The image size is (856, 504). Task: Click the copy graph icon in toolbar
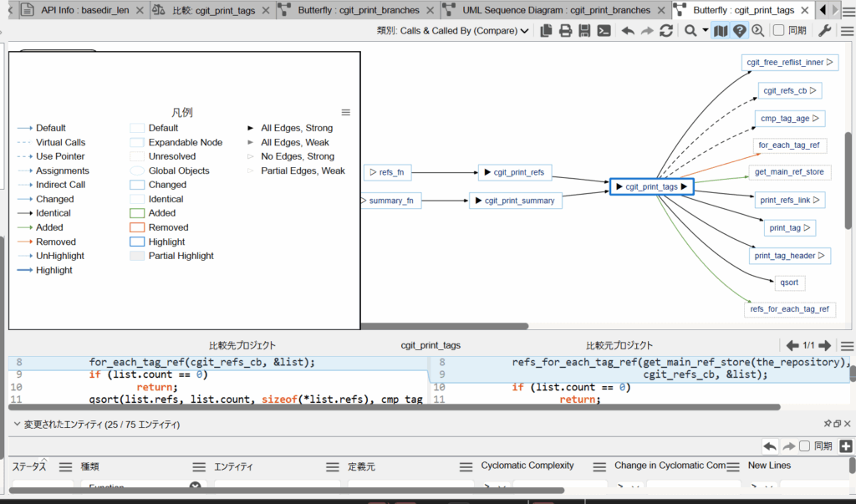pyautogui.click(x=546, y=31)
